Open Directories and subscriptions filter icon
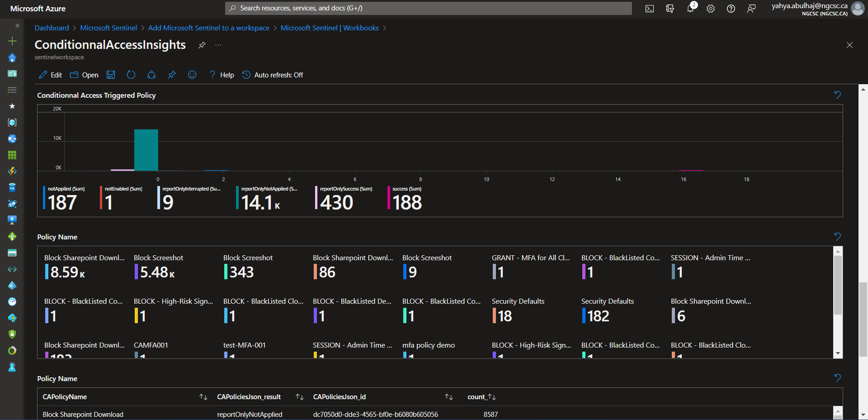The width and height of the screenshot is (868, 420). pos(670,9)
